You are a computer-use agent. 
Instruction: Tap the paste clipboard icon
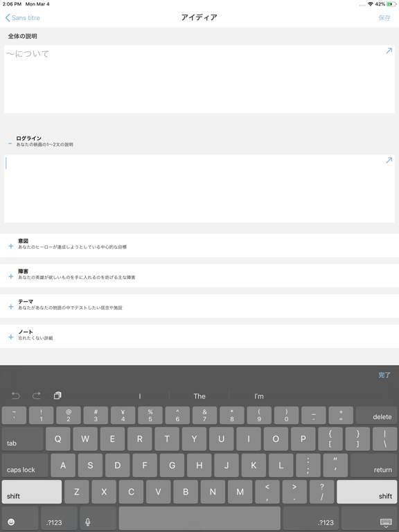click(x=57, y=396)
